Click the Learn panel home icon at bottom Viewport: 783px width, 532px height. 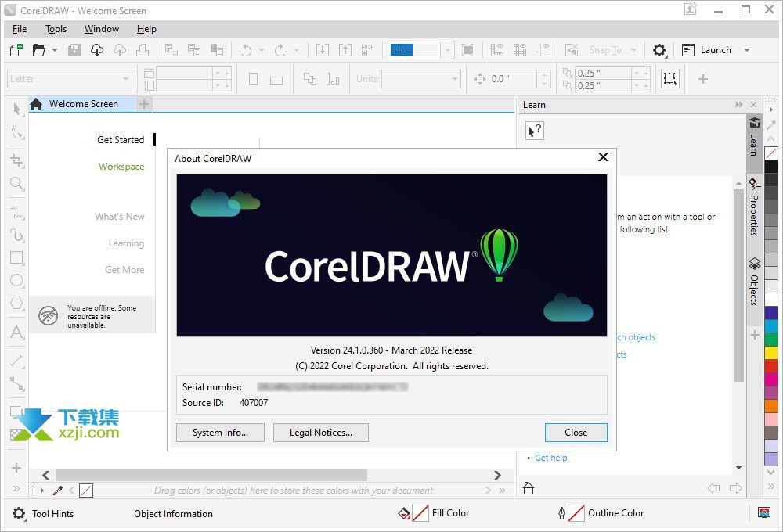coord(529,488)
